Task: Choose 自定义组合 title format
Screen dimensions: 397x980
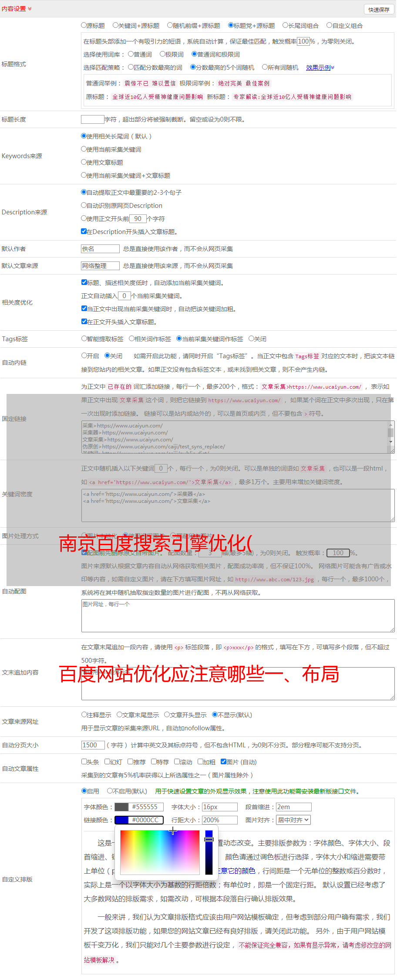Action: [x=330, y=25]
